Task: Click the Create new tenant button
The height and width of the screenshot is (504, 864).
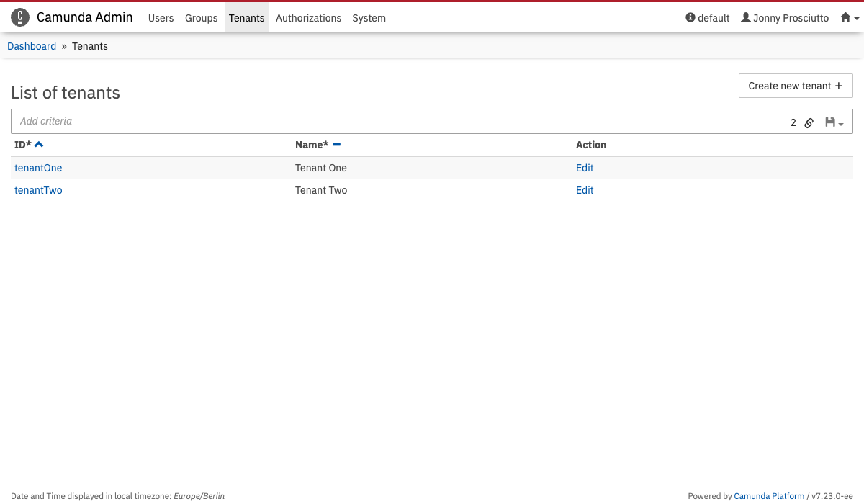Action: [x=795, y=86]
